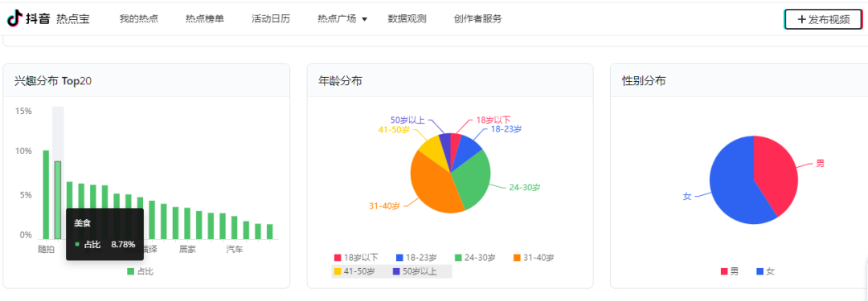This screenshot has height=301, width=868.
Task: Toggle 18岁以下 legend item
Action: coord(356,258)
